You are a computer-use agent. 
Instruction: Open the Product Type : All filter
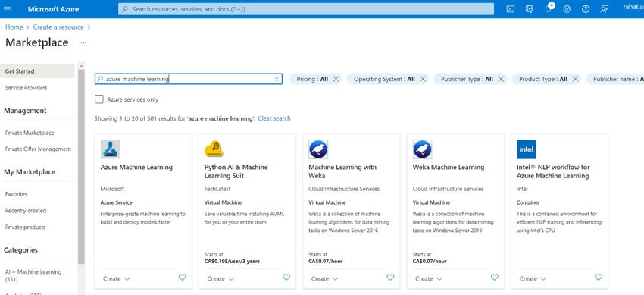tap(543, 79)
